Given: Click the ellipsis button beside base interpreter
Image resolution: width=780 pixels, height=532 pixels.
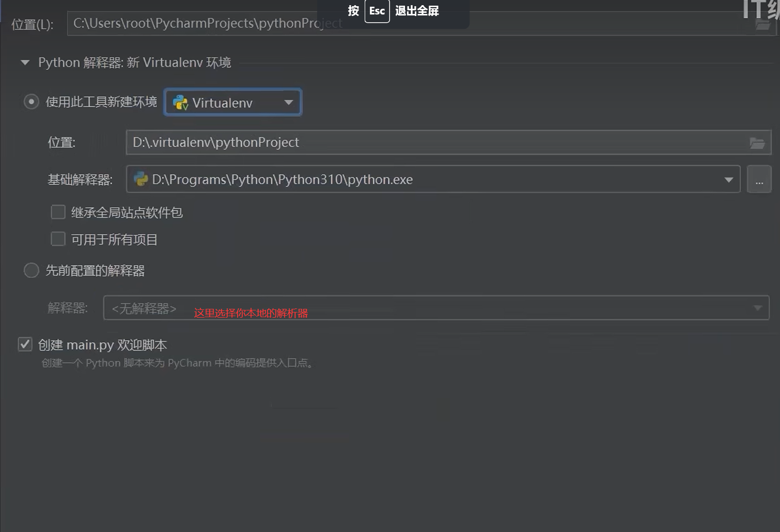Looking at the screenshot, I should pyautogui.click(x=759, y=179).
